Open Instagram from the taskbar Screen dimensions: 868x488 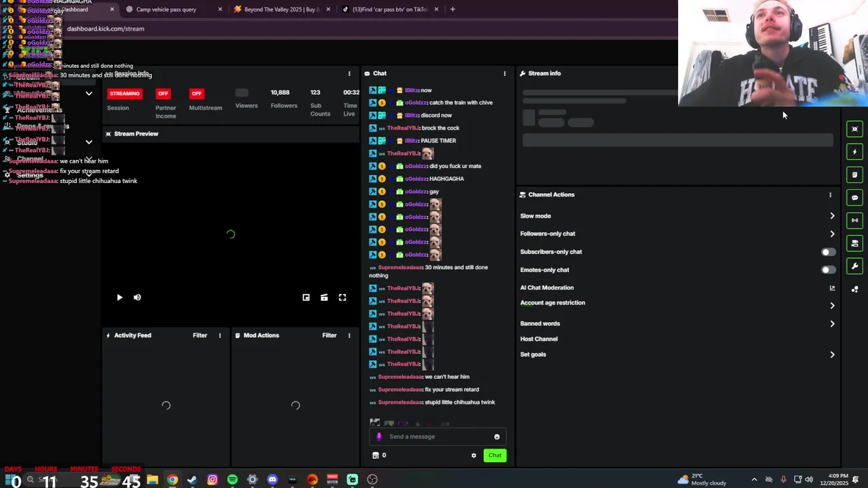pyautogui.click(x=212, y=480)
